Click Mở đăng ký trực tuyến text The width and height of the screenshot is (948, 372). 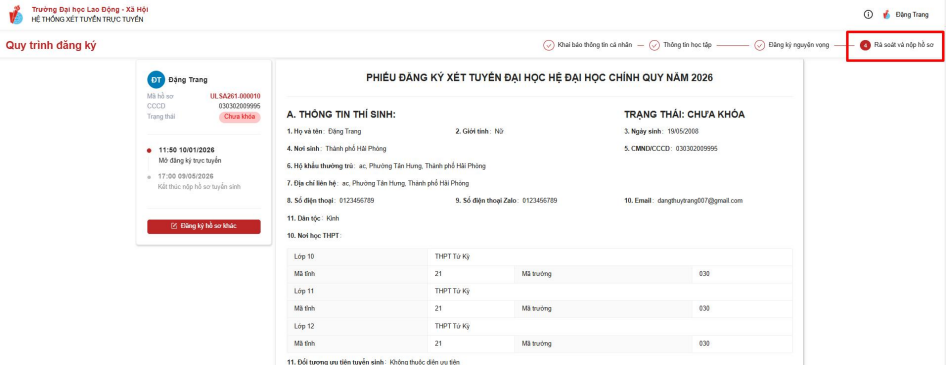coord(190,161)
